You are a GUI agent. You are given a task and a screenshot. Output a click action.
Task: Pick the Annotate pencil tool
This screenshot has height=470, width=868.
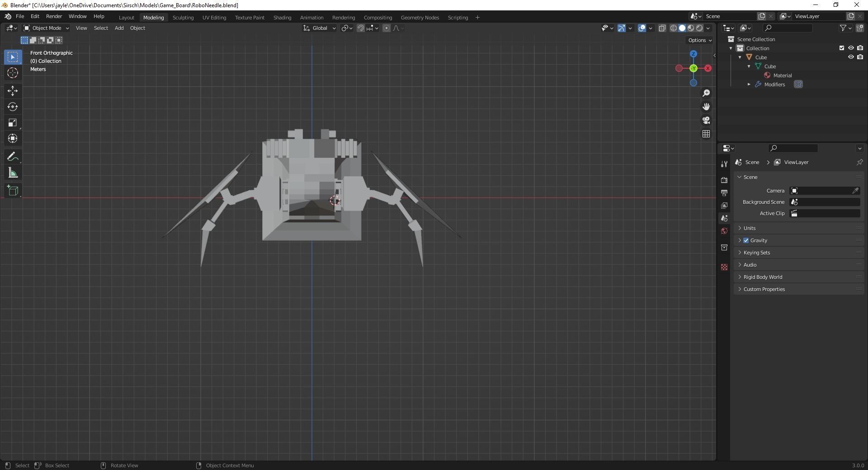pyautogui.click(x=13, y=157)
